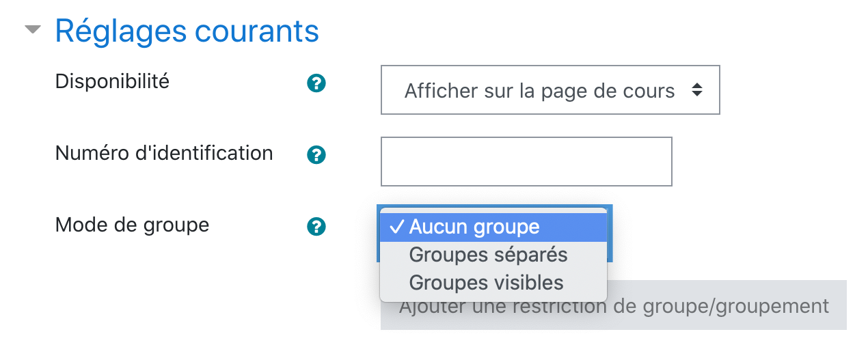Viewport: 868px width, 347px height.
Task: Open help for Mode de groupe
Action: pyautogui.click(x=316, y=227)
